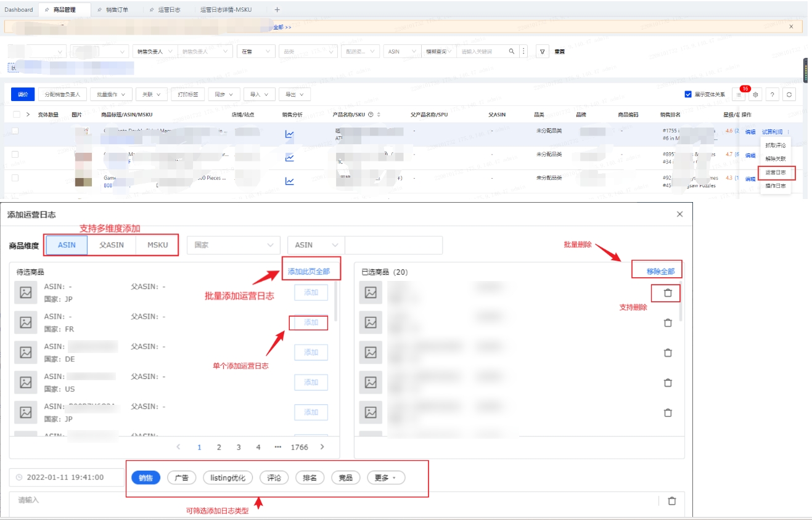The image size is (812, 520).
Task: Open the 同步 dropdown
Action: 224,94
